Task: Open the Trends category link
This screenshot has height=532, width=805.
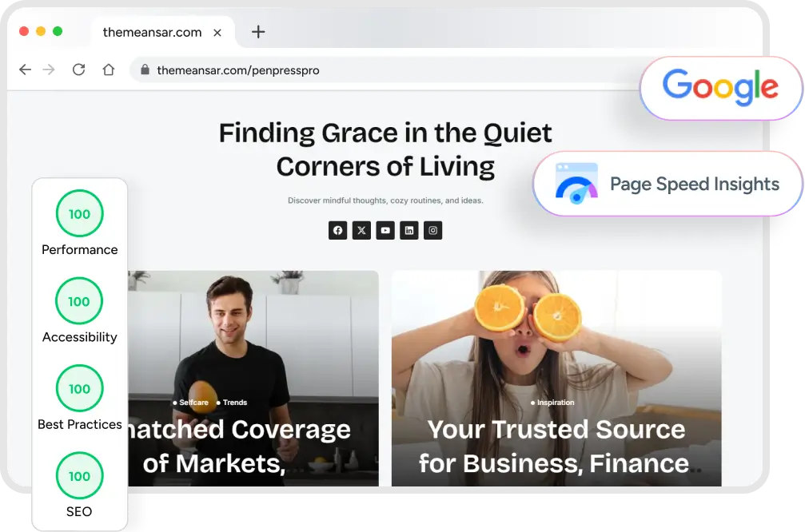Action: (x=232, y=403)
